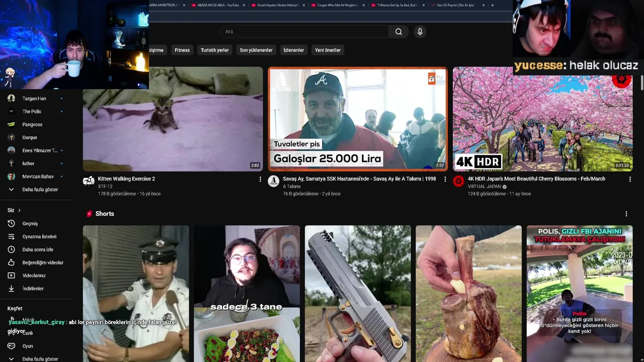
Task: Open Oyun under Keşfet
Action: click(28, 346)
